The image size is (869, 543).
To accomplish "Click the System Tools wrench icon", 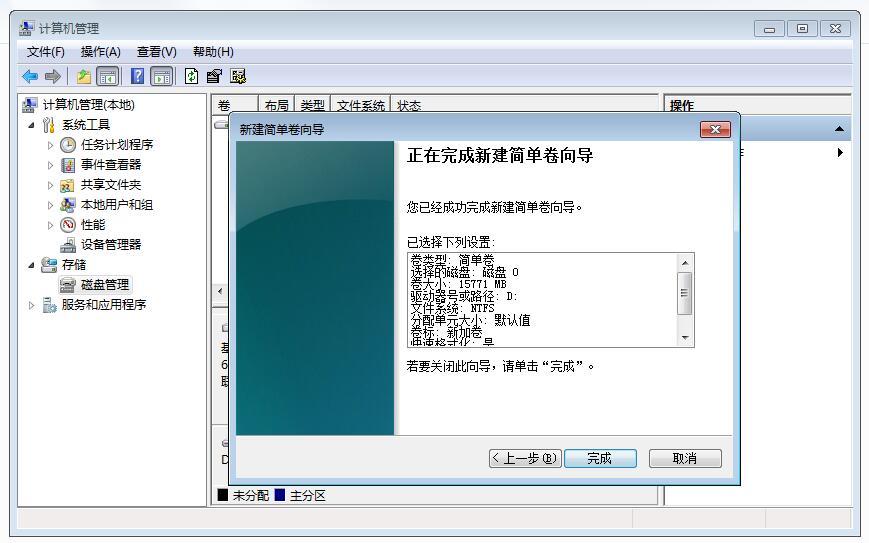I will (49, 125).
